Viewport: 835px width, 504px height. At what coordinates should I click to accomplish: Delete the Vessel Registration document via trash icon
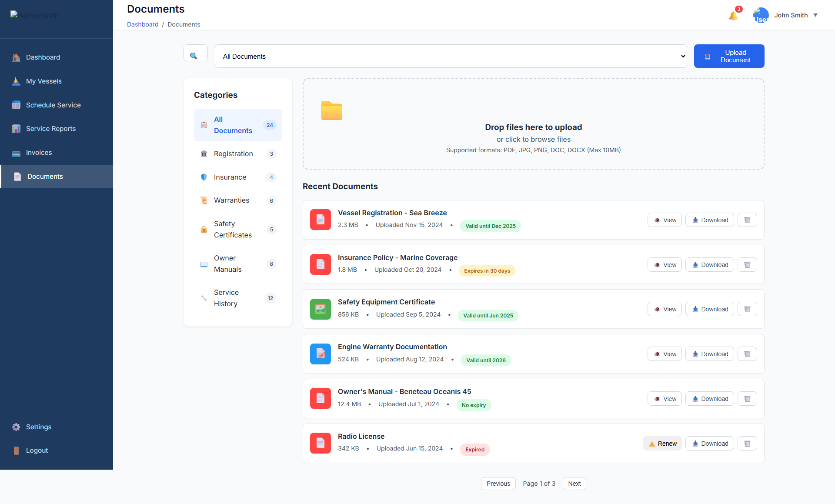click(747, 220)
